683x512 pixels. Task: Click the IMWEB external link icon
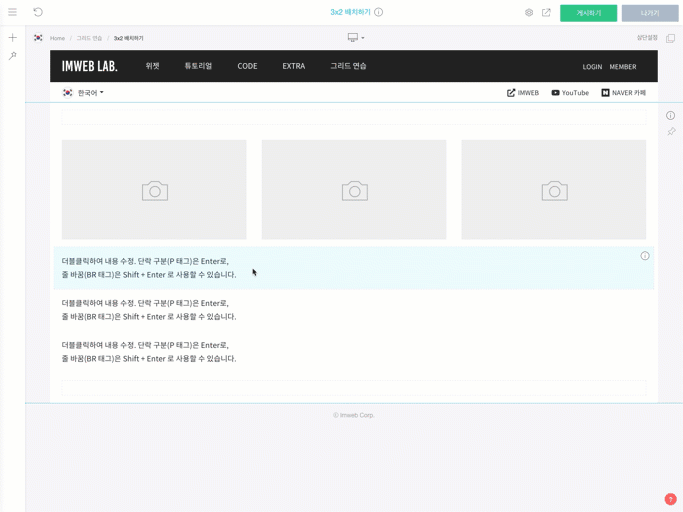(x=511, y=93)
